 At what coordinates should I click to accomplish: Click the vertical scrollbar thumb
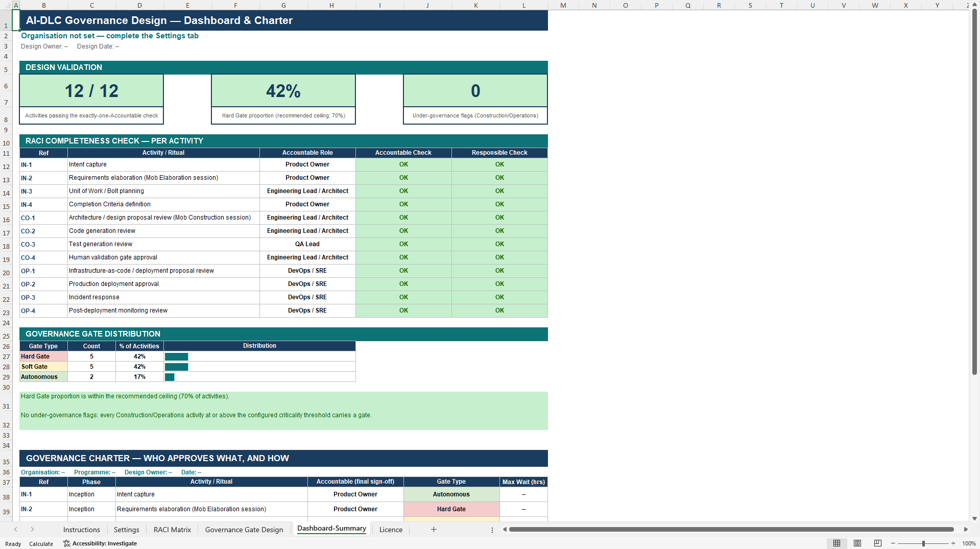click(x=974, y=193)
